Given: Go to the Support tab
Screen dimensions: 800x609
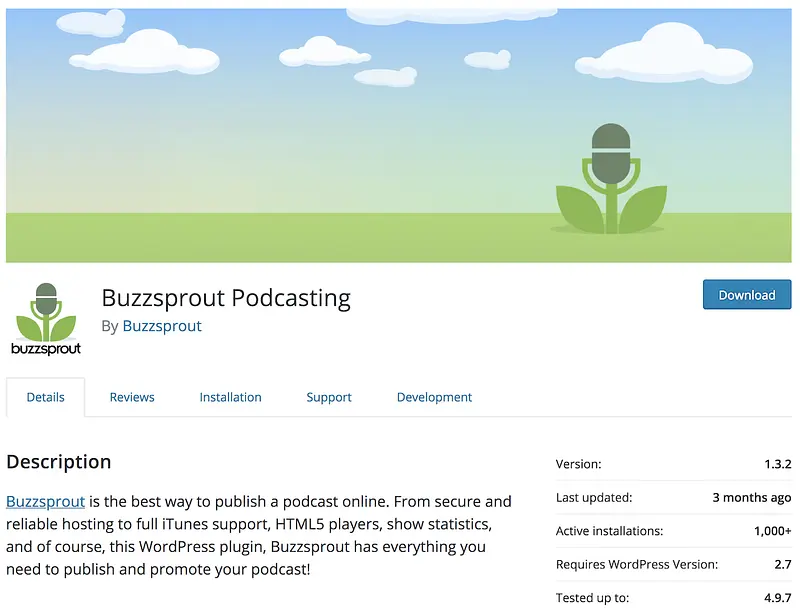Looking at the screenshot, I should point(329,397).
